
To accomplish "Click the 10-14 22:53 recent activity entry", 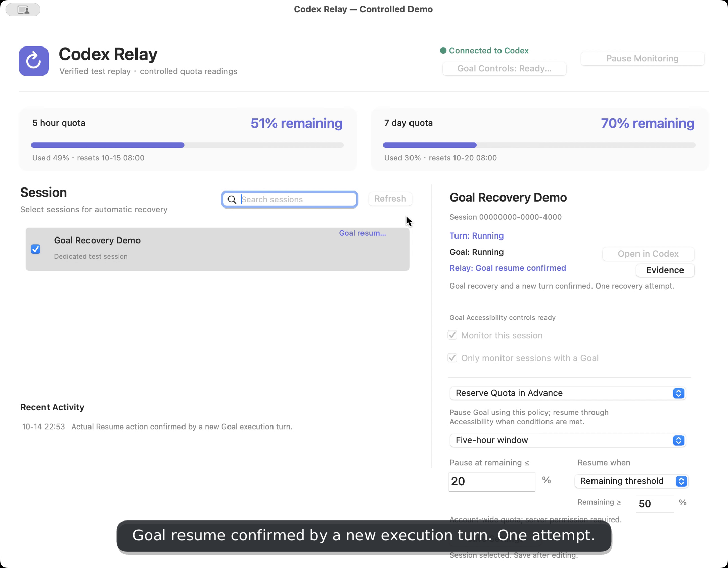I will coord(157,427).
